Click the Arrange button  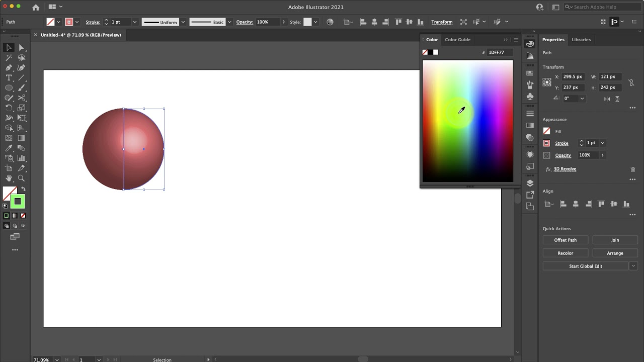pos(615,253)
